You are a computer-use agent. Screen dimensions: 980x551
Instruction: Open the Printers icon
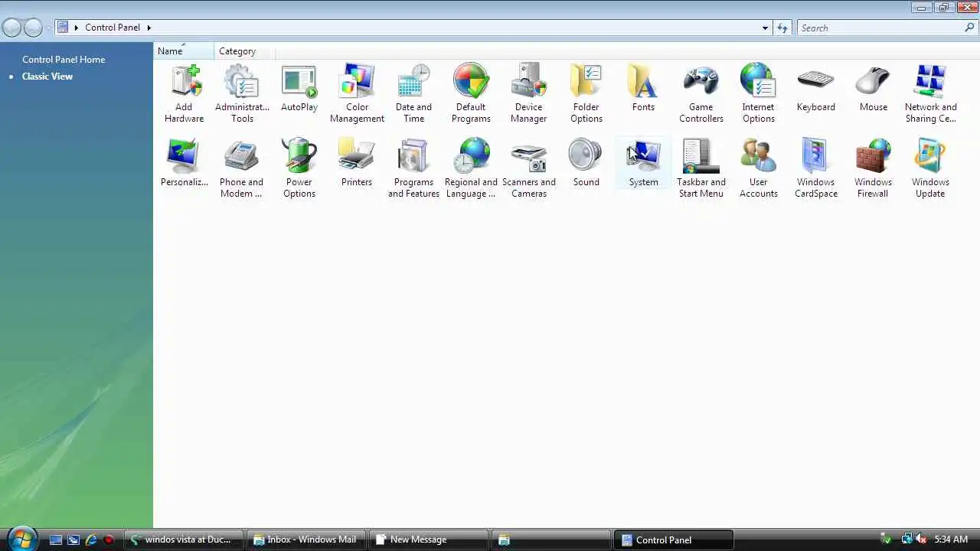click(357, 163)
